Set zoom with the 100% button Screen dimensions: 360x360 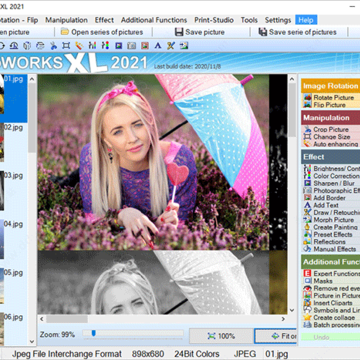click(x=221, y=336)
